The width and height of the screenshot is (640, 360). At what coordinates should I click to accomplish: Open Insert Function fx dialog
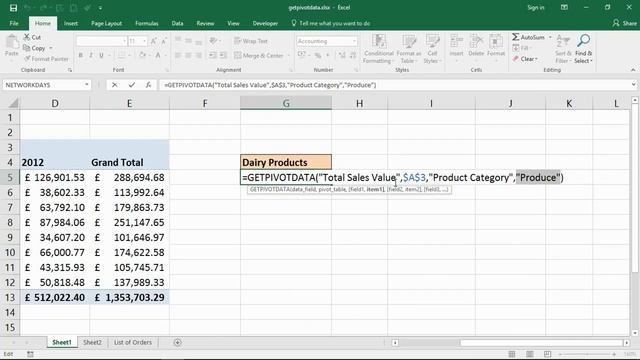148,85
